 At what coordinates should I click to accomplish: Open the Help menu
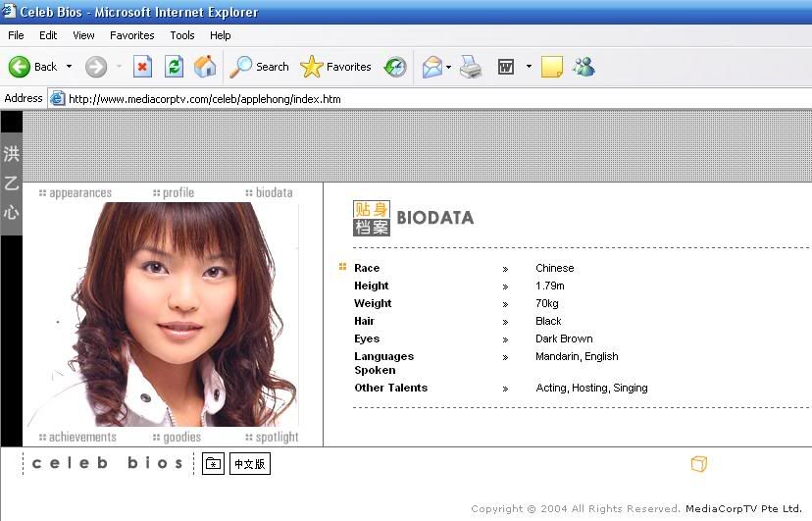(220, 35)
